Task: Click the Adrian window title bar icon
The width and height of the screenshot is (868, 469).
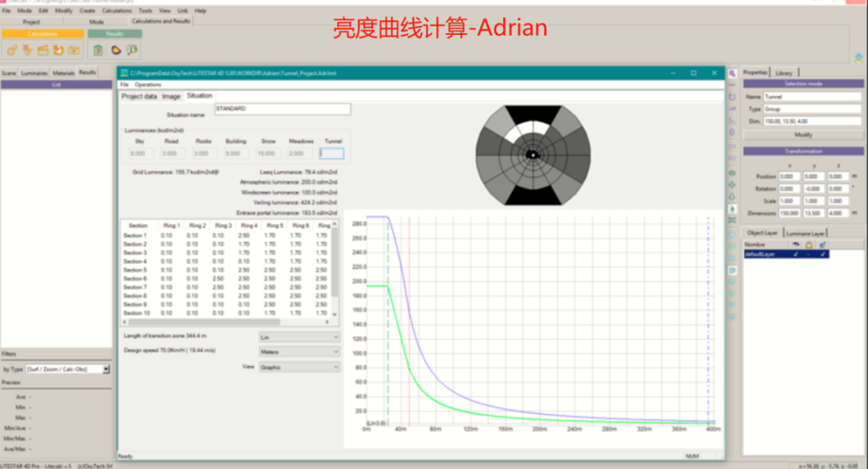Action: (x=124, y=73)
